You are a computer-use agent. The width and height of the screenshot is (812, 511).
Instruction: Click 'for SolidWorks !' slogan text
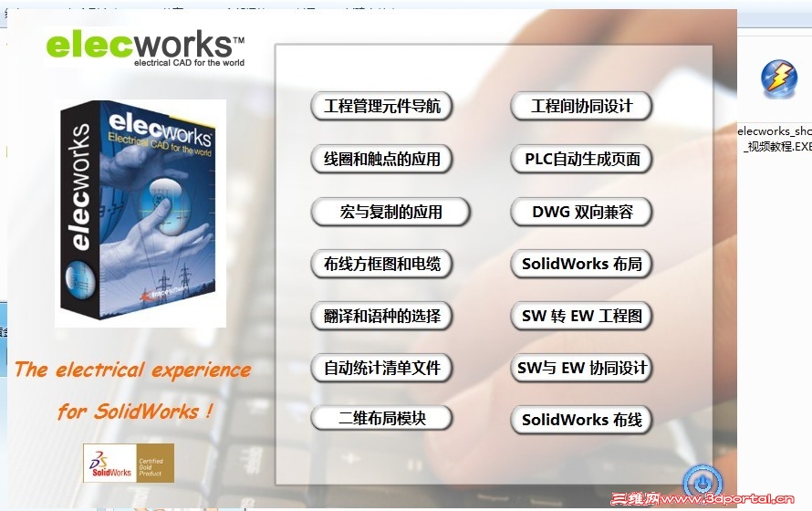(x=135, y=412)
